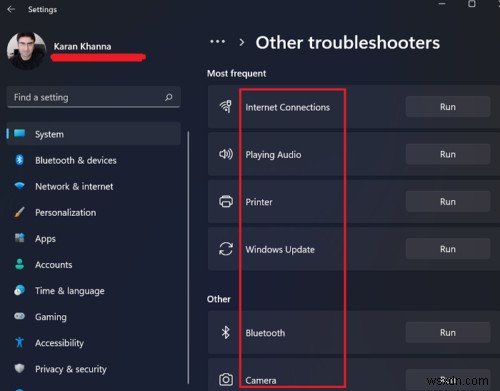Click the Personalization paintbrush icon
The height and width of the screenshot is (391, 500).
tap(20, 212)
